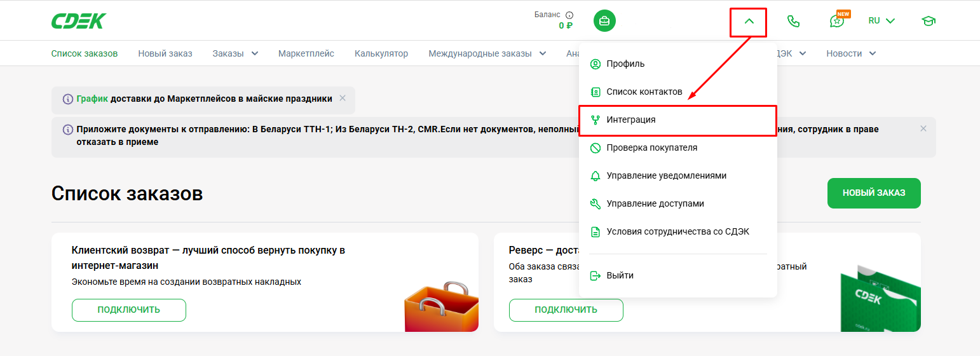
Task: Click the access wrench icon
Action: click(595, 203)
